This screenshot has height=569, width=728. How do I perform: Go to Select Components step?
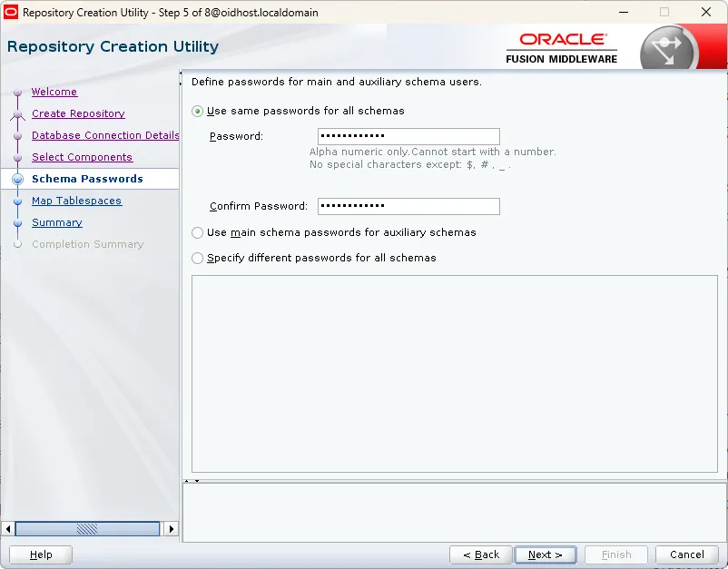[x=83, y=157]
